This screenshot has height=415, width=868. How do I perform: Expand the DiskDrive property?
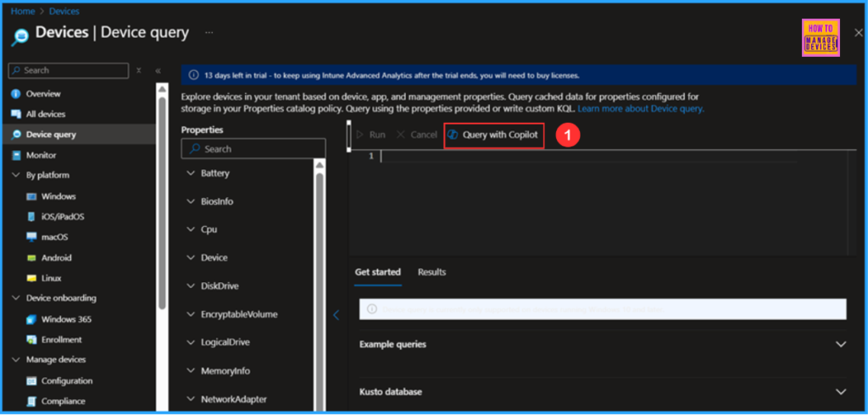point(191,286)
